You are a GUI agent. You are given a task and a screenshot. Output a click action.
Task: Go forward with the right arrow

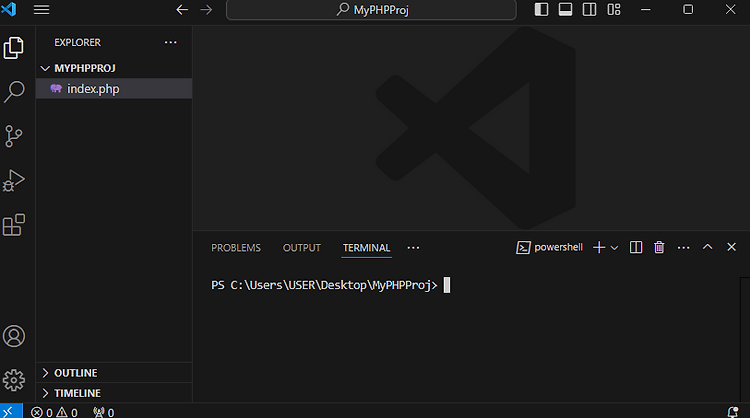pos(206,10)
